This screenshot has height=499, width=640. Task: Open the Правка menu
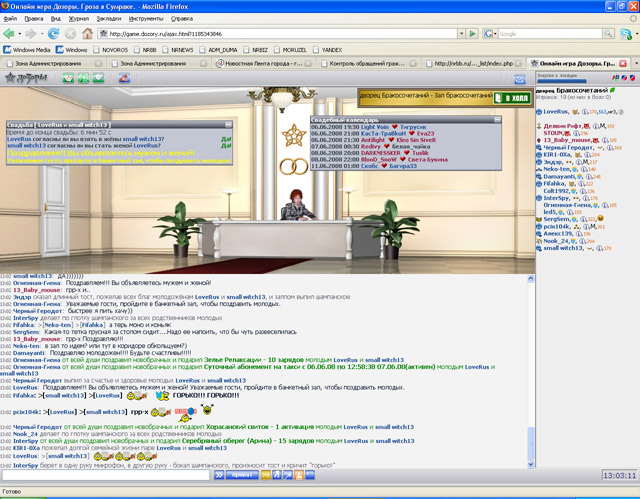pyautogui.click(x=33, y=19)
